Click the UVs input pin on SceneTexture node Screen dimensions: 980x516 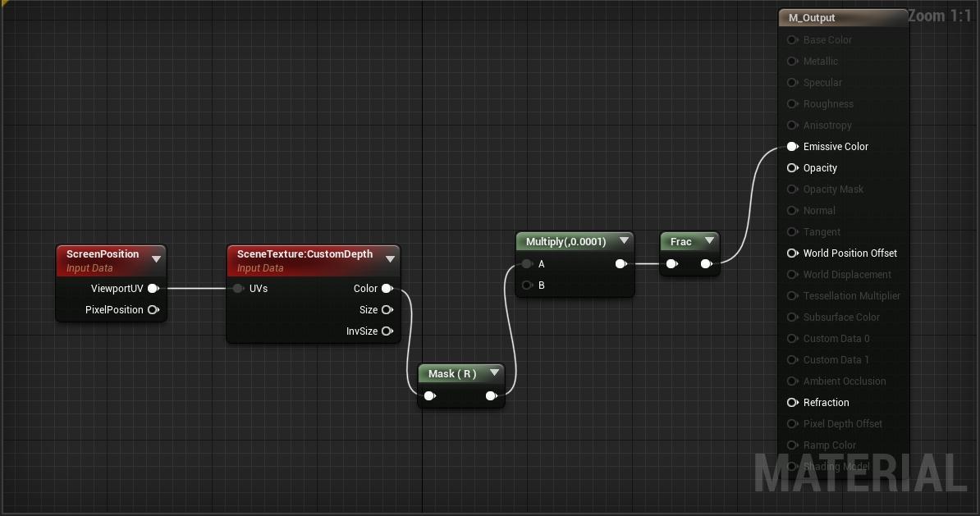(x=238, y=288)
